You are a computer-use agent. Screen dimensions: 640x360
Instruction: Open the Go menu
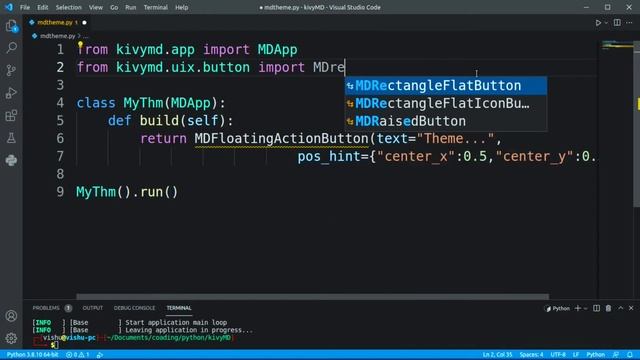coord(114,7)
